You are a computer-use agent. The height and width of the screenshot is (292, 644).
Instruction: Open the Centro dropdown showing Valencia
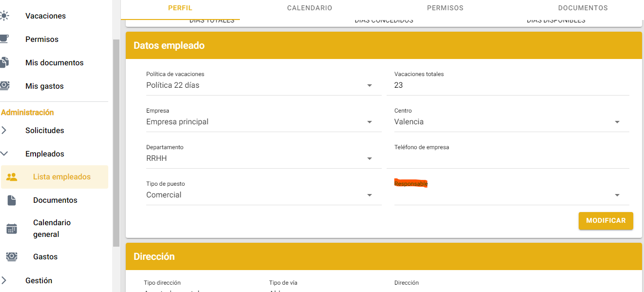617,122
